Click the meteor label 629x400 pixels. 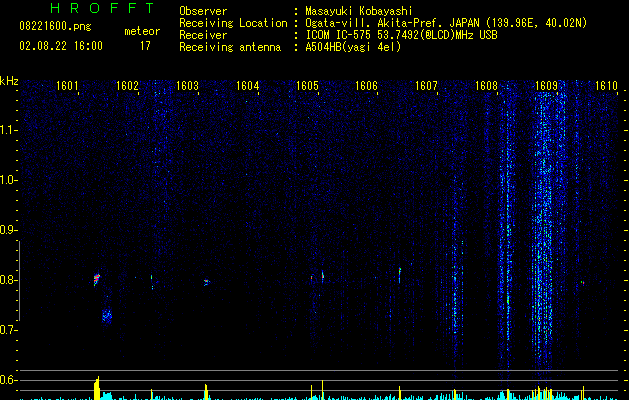coord(142,31)
